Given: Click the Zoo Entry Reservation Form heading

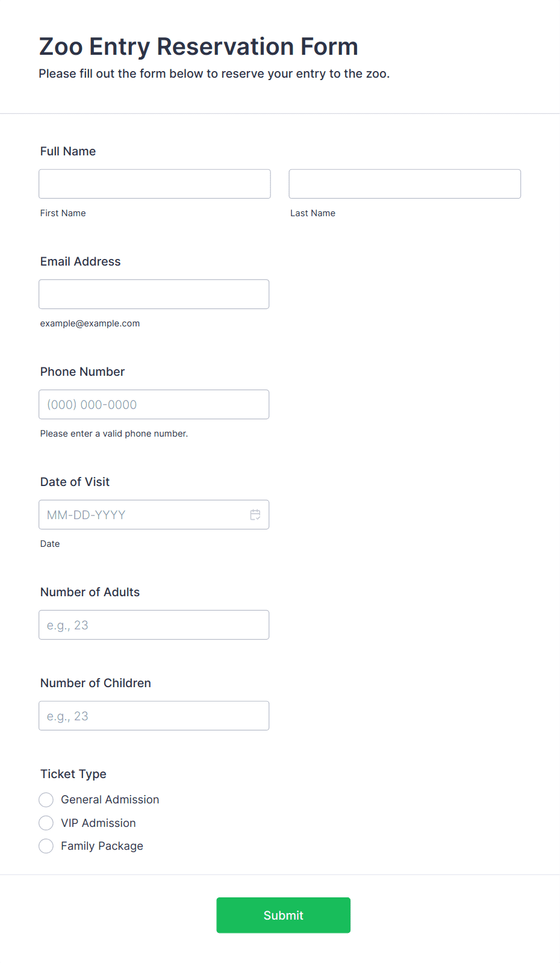Looking at the screenshot, I should pos(199,46).
